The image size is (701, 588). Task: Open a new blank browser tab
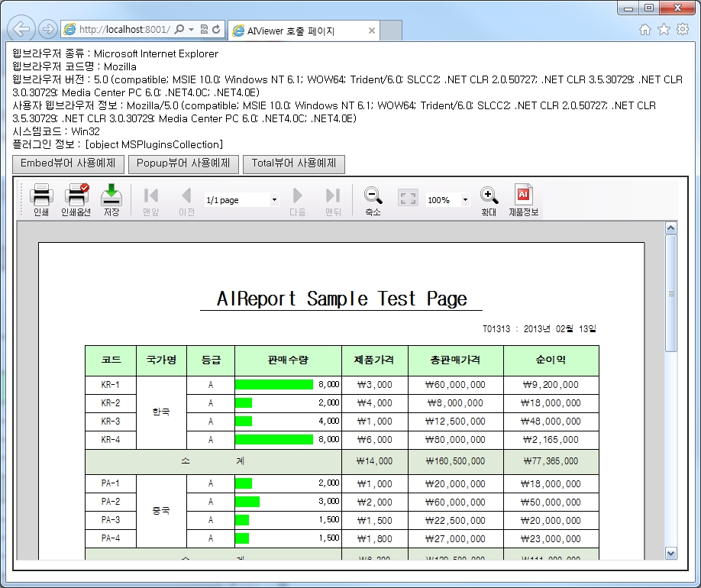coord(391,31)
